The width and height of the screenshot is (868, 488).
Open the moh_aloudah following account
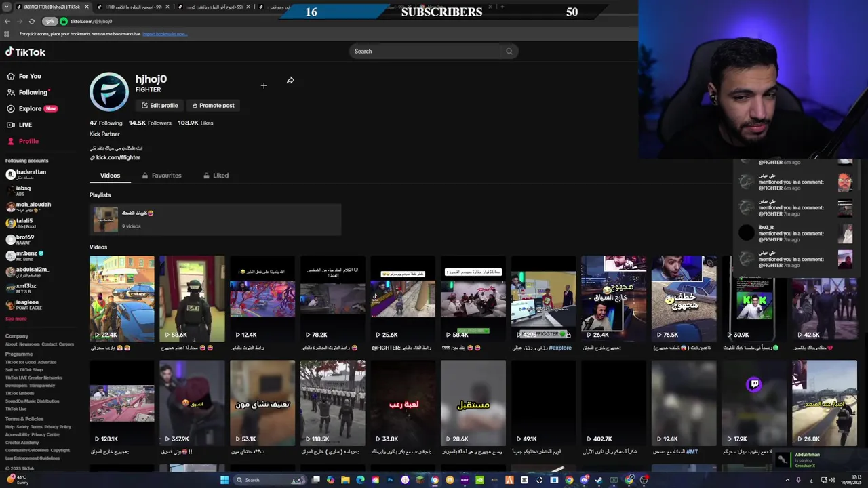coord(28,207)
